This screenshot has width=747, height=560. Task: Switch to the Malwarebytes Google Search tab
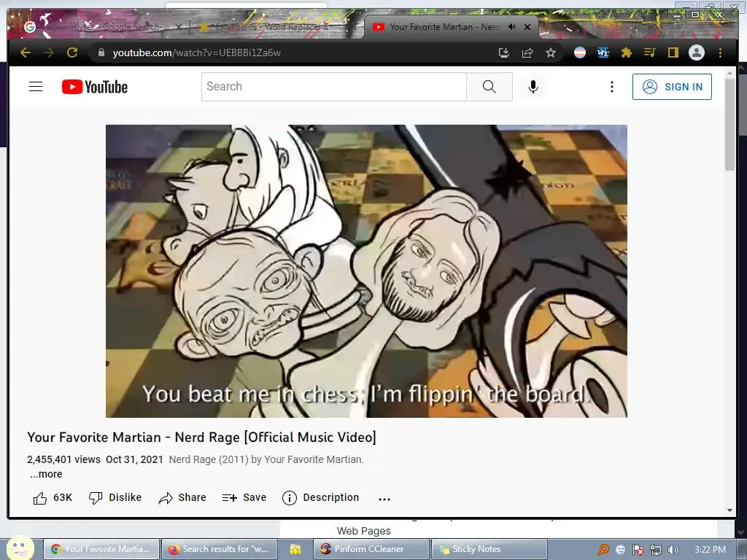tap(102, 27)
